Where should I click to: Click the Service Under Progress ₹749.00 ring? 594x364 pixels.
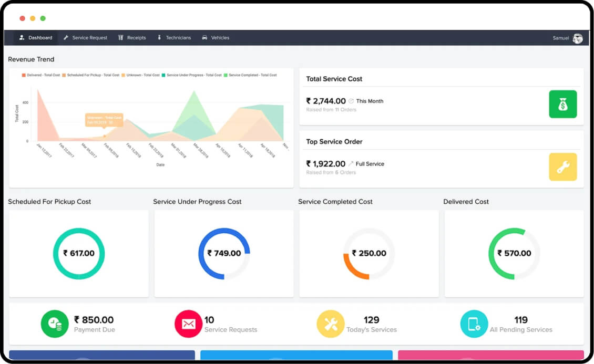point(224,254)
